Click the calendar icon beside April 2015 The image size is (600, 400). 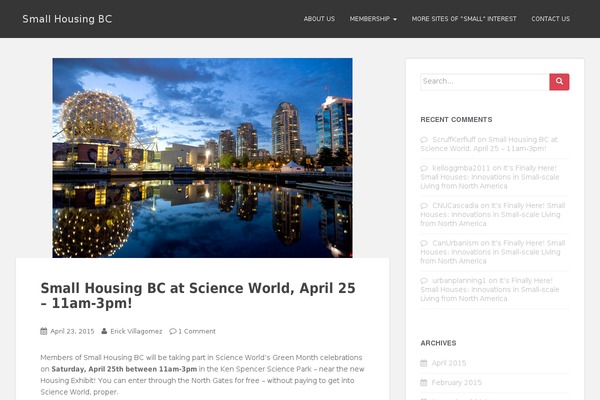pyautogui.click(x=424, y=363)
